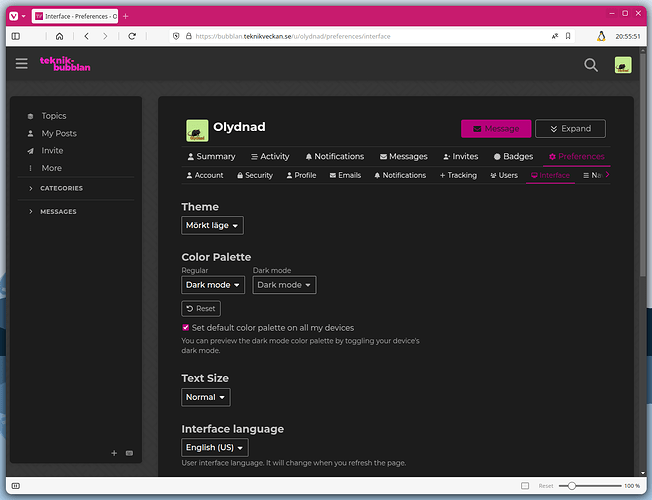Screen dimensions: 652x500
Task: Open the Dark mode palette dropdown
Action: click(x=284, y=285)
